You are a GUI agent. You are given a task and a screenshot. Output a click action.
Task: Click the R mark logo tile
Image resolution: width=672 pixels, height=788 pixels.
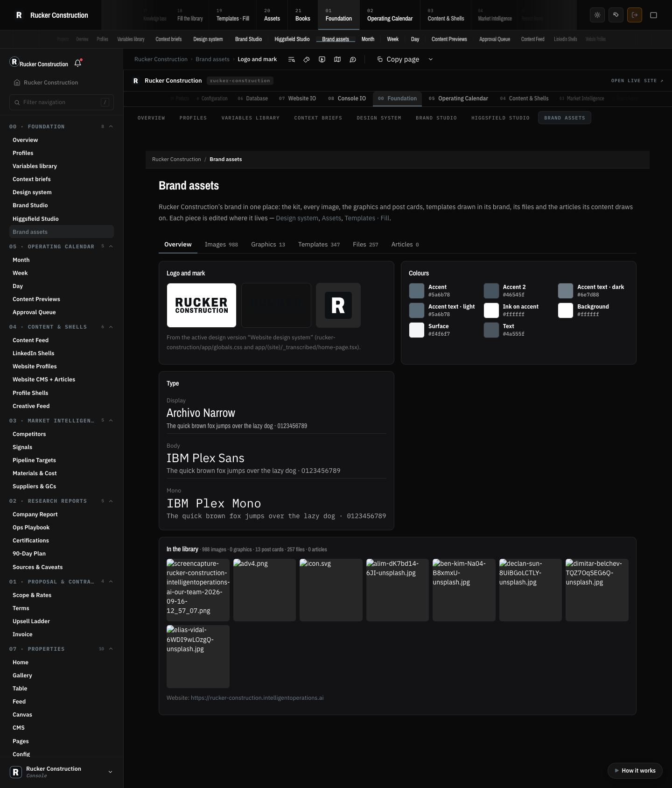(x=338, y=305)
